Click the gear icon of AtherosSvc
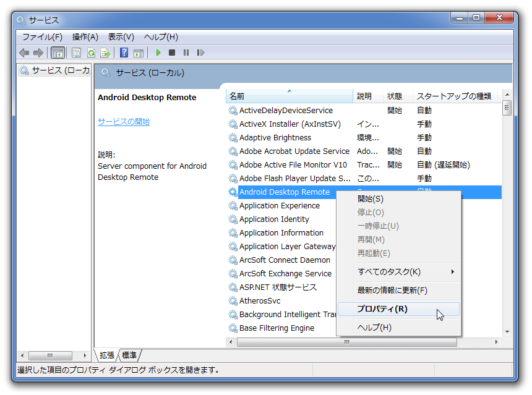The width and height of the screenshot is (532, 395). (233, 301)
